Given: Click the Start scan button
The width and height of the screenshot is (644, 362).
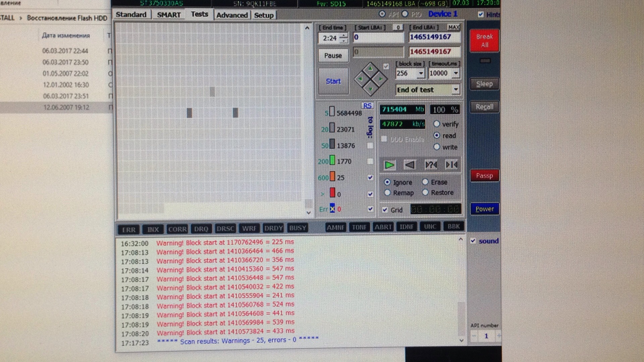Looking at the screenshot, I should coord(333,81).
